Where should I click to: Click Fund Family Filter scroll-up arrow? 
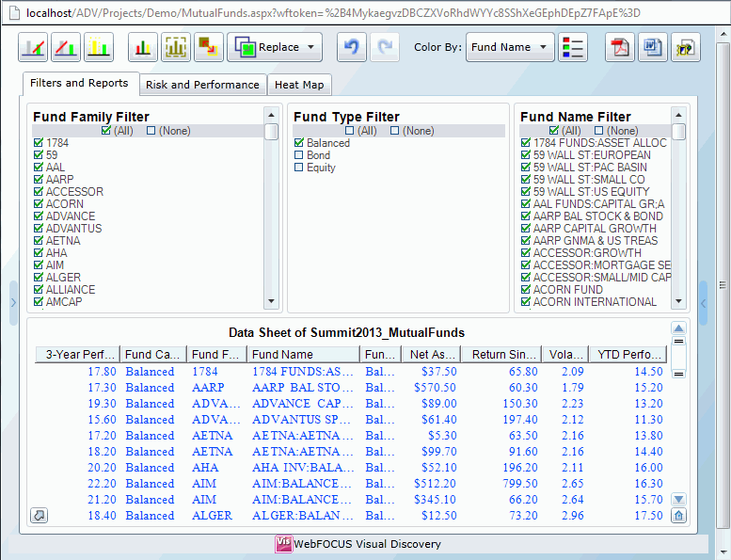pos(271,115)
